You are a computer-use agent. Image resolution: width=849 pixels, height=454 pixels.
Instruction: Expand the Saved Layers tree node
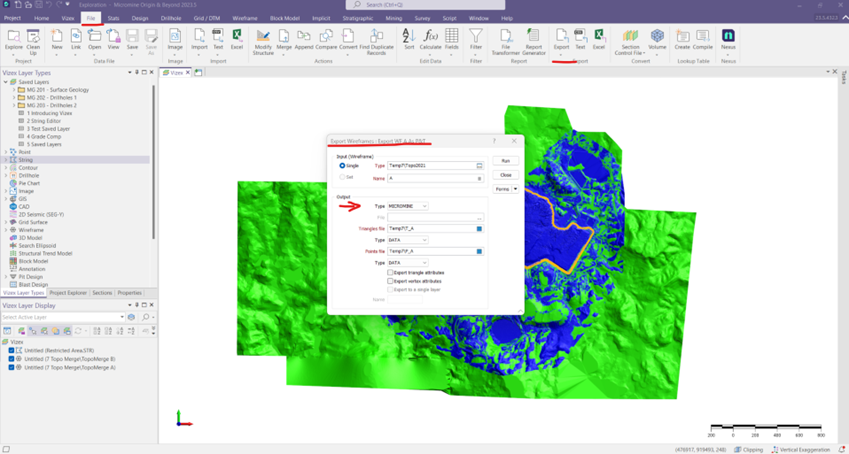(x=6, y=82)
